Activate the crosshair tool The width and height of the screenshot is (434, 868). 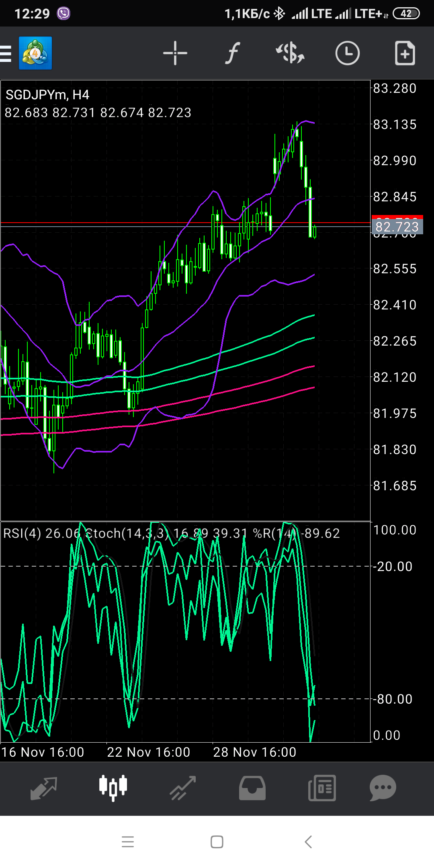click(x=175, y=53)
